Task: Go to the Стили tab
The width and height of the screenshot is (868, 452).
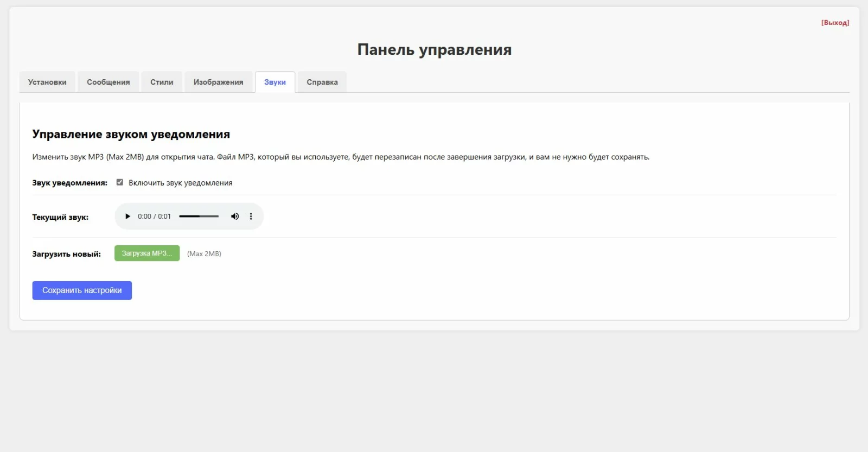Action: [162, 82]
